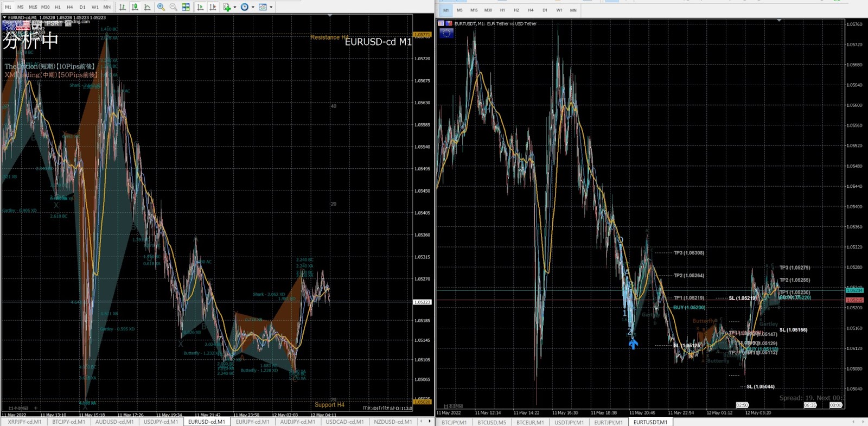Click the blue buy arrow marker
The image size is (868, 426).
pyautogui.click(x=633, y=344)
